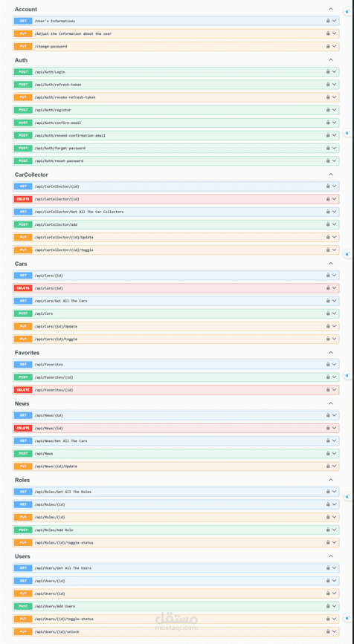The width and height of the screenshot is (354, 644).
Task: Click lock icon for /api/Auth/register
Action: pos(328,110)
